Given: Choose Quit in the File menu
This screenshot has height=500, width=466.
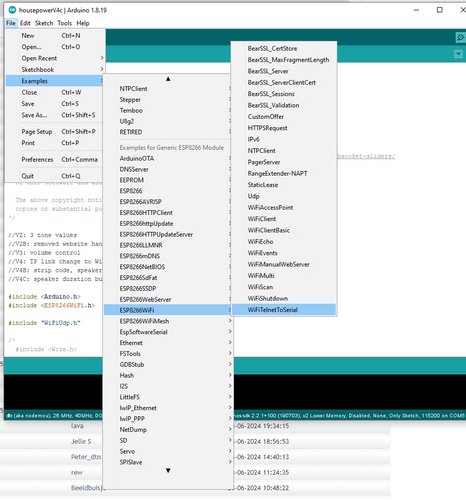Looking at the screenshot, I should tap(55, 176).
